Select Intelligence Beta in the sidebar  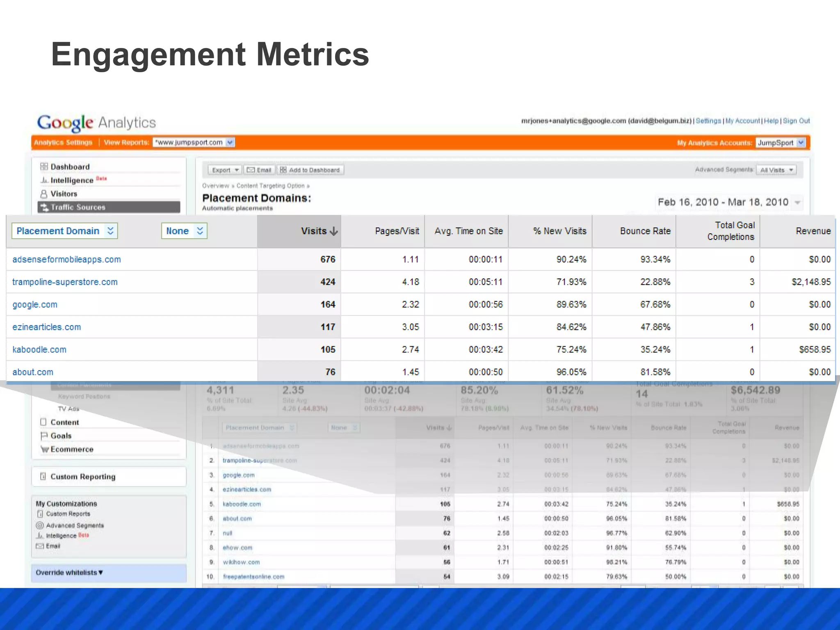(x=78, y=180)
